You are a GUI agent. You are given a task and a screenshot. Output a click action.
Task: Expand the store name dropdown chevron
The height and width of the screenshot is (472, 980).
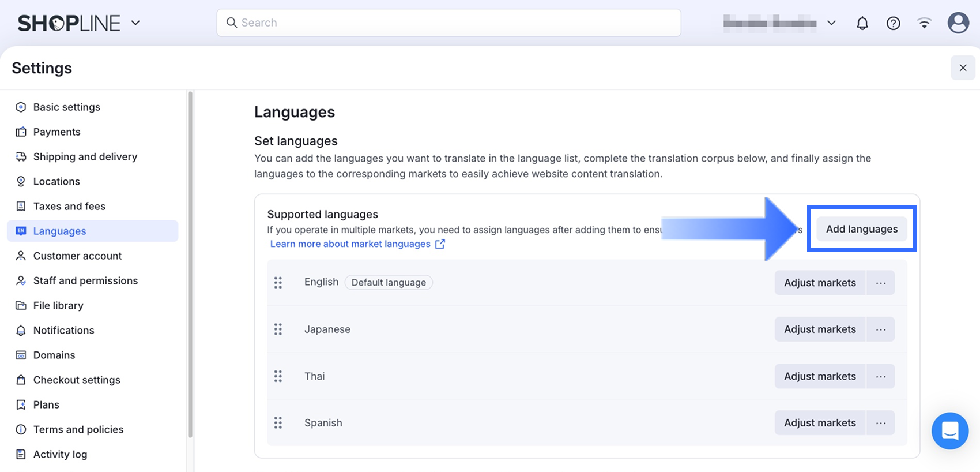pos(831,23)
